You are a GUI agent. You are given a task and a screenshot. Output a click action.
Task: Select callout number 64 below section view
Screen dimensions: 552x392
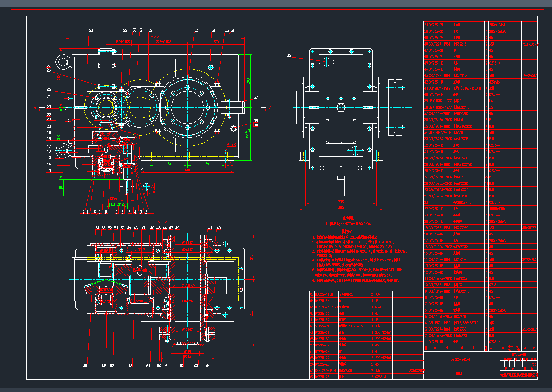point(208,366)
